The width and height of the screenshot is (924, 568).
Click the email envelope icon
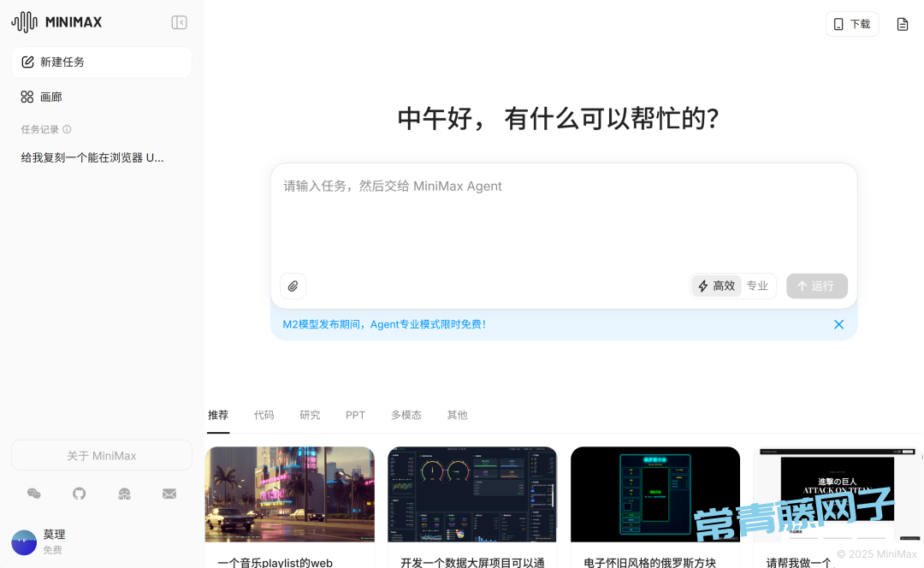[x=169, y=494]
